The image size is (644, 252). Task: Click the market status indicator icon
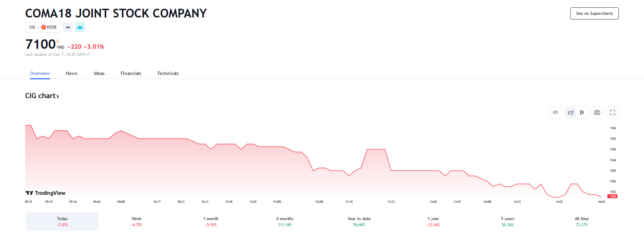tap(67, 27)
